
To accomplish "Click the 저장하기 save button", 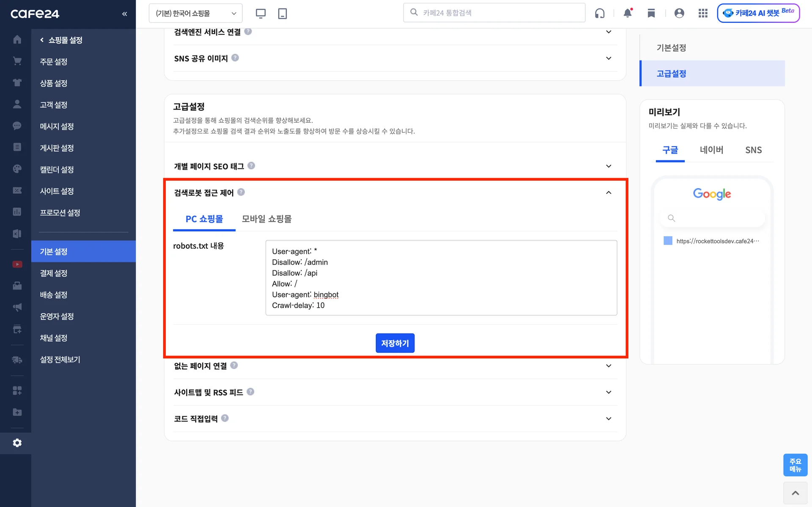I will pos(395,343).
